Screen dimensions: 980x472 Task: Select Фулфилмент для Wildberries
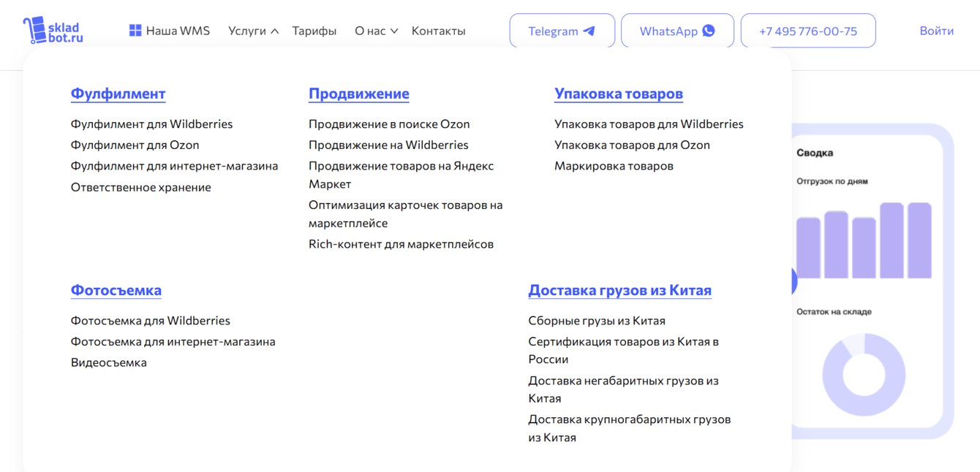point(151,124)
